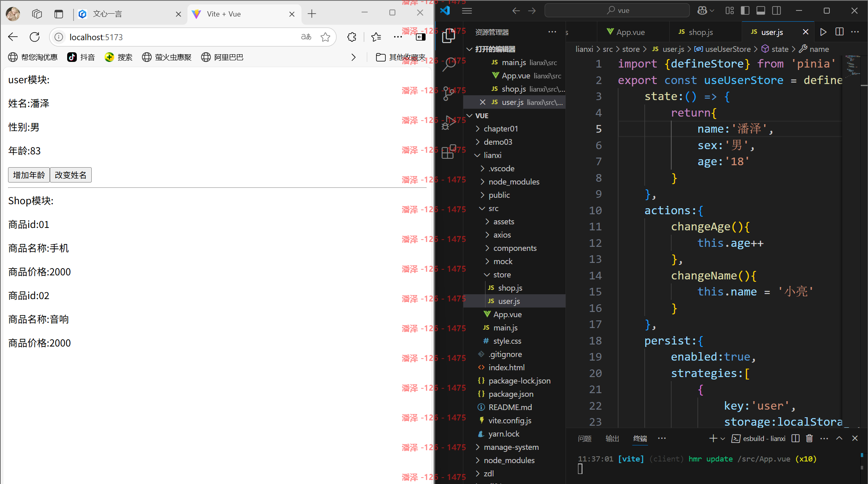The height and width of the screenshot is (484, 868).
Task: Open editor more actions menu
Action: point(855,32)
